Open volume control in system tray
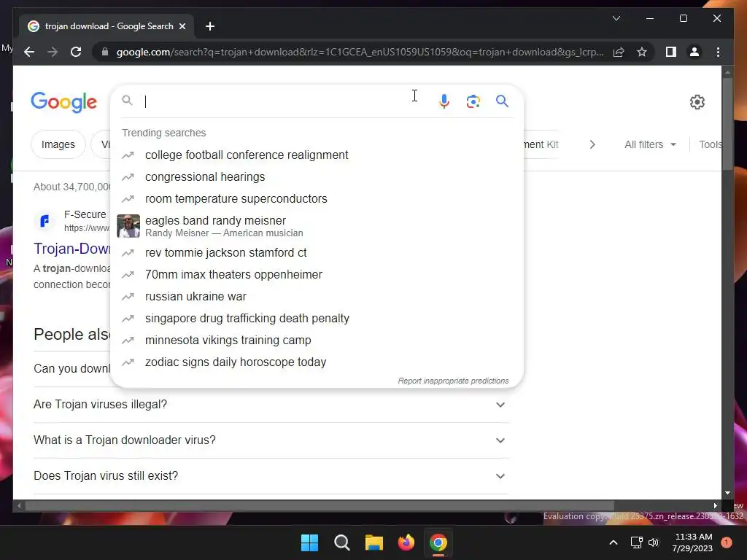This screenshot has width=747, height=560. click(654, 542)
